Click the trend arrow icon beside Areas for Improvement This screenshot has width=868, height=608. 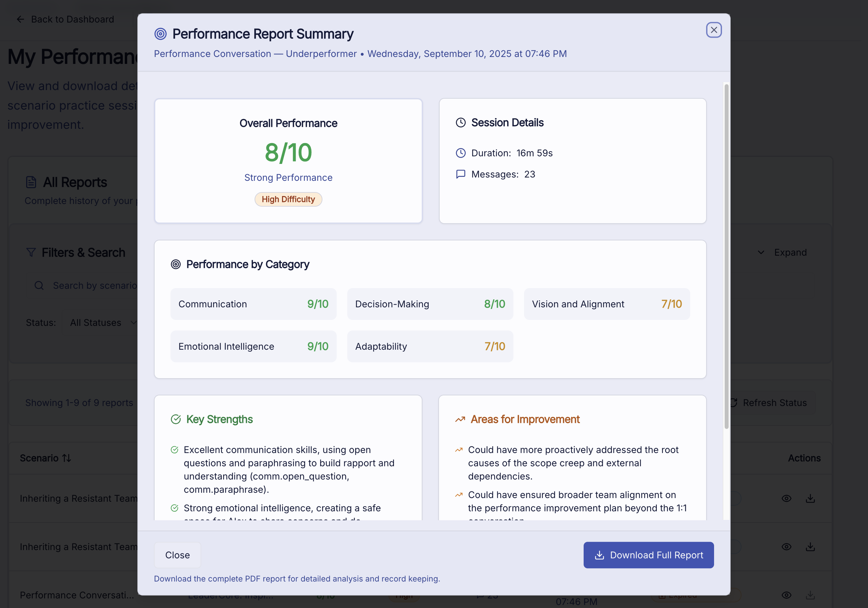pos(460,419)
